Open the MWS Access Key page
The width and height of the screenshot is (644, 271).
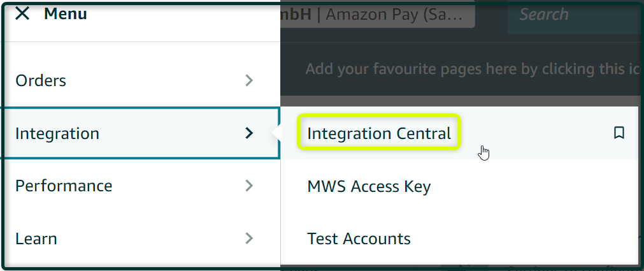click(x=369, y=186)
